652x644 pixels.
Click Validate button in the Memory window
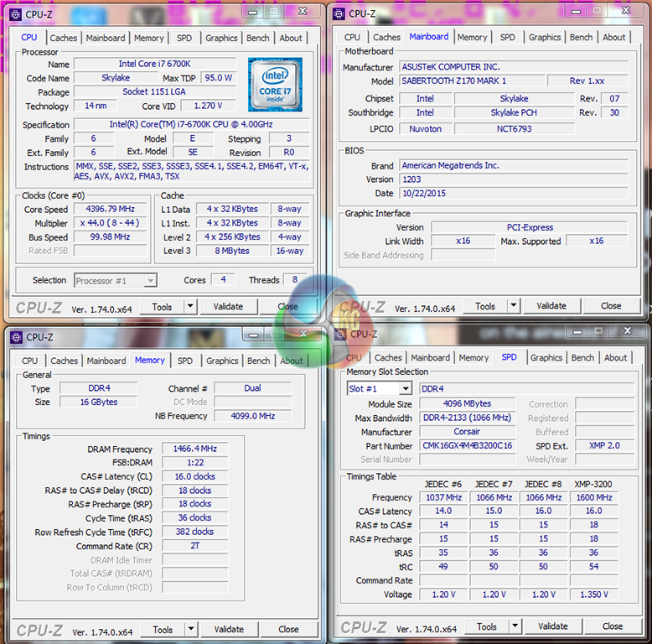pos(229,629)
